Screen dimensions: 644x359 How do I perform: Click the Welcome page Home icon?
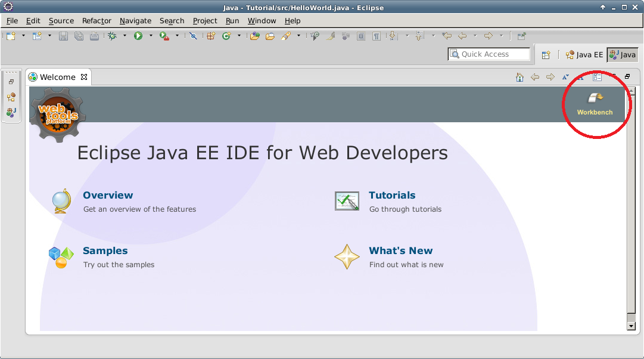click(x=519, y=78)
